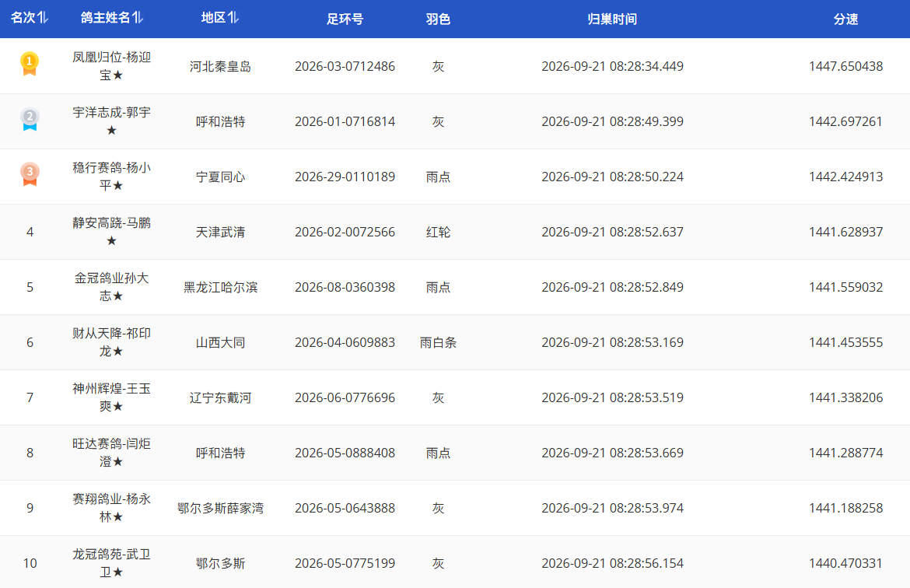Click the silver second-place medal icon

click(30, 119)
